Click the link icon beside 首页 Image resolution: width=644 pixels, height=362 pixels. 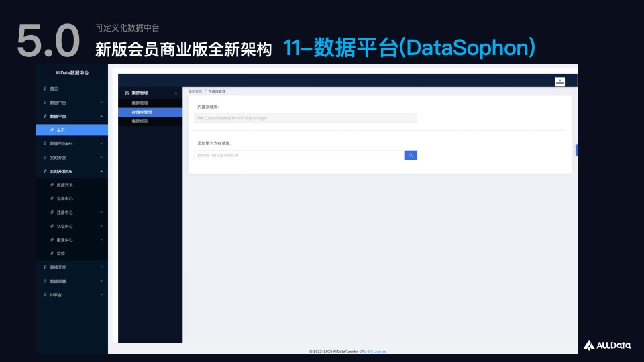click(x=45, y=88)
